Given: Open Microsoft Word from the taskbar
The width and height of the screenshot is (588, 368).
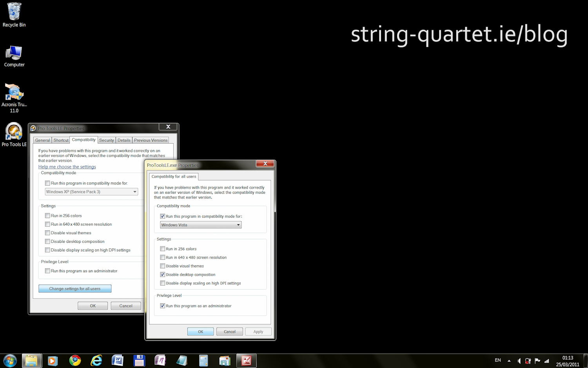Looking at the screenshot, I should 118,361.
